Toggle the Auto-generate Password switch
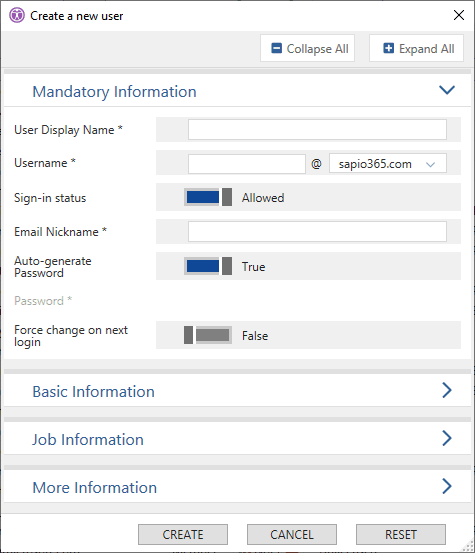Viewport: 475px width, 553px height. (208, 266)
